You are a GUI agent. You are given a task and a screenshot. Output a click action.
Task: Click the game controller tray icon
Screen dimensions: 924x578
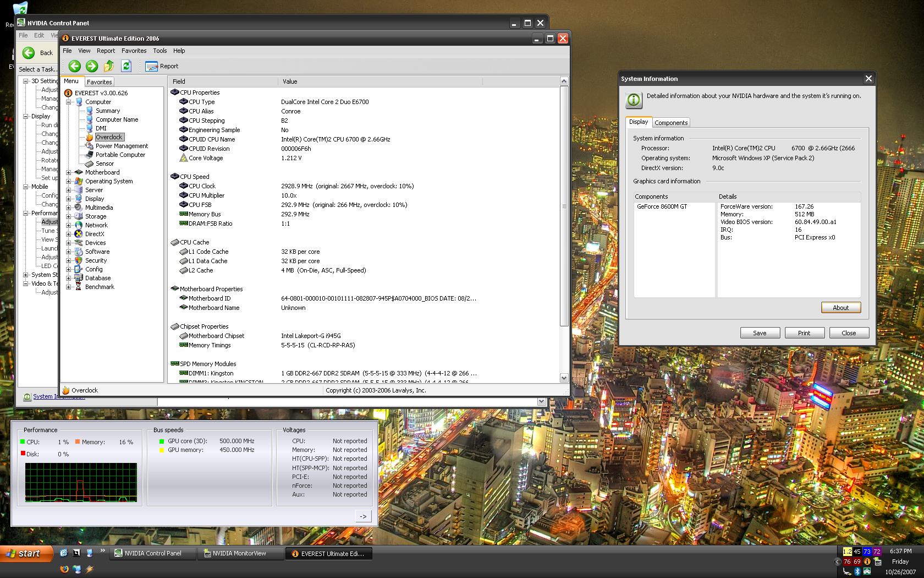pyautogui.click(x=867, y=572)
